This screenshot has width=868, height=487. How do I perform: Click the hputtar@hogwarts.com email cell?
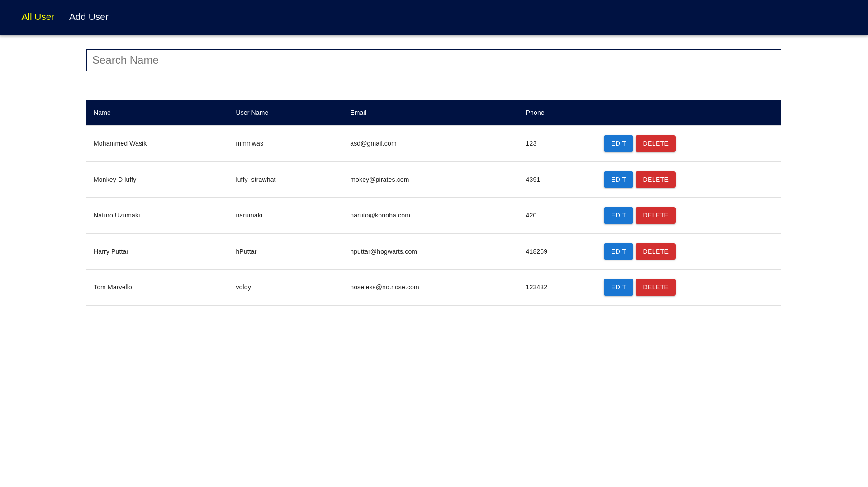(383, 251)
